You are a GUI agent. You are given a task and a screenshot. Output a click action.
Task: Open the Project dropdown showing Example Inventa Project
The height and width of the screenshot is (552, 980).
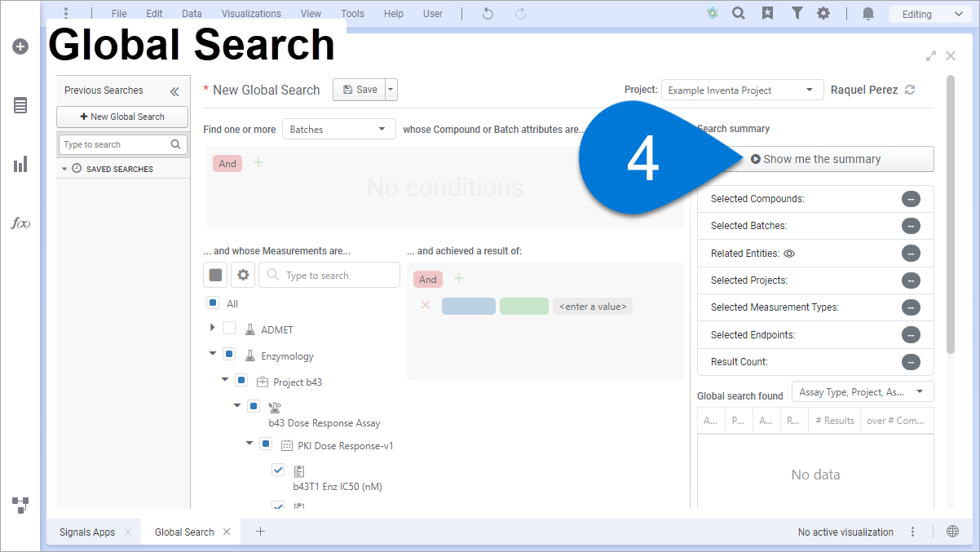pos(741,90)
